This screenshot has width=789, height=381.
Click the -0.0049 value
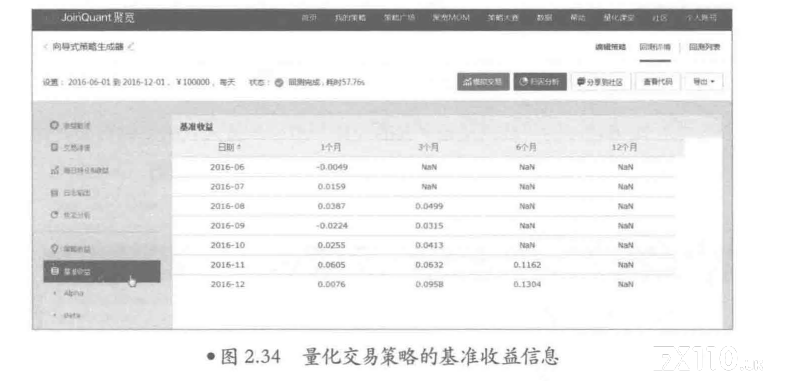[332, 167]
